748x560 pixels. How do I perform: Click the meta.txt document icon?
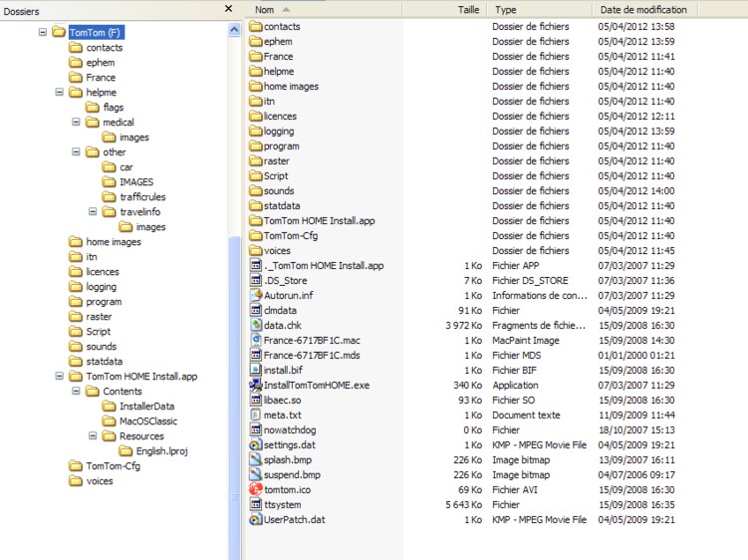[x=256, y=415]
